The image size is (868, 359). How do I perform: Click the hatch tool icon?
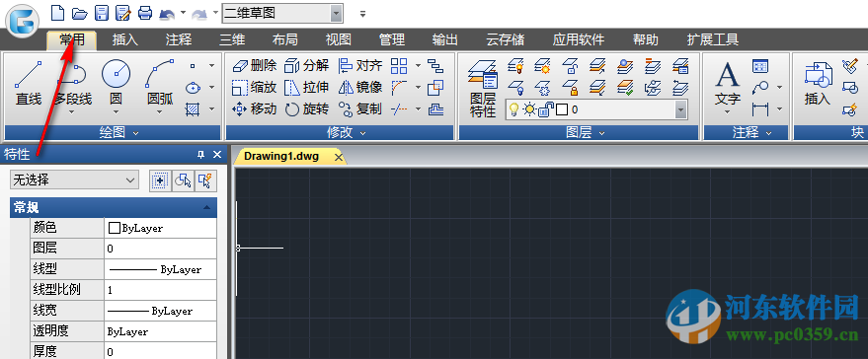coord(193,109)
